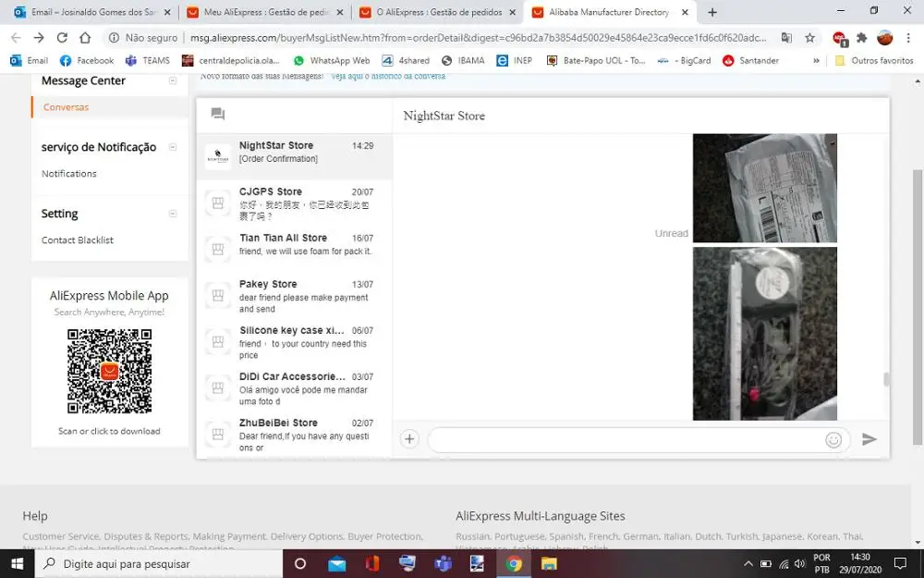Open CJGPS Store conversation
Viewport: 924px width, 578px height.
point(294,203)
